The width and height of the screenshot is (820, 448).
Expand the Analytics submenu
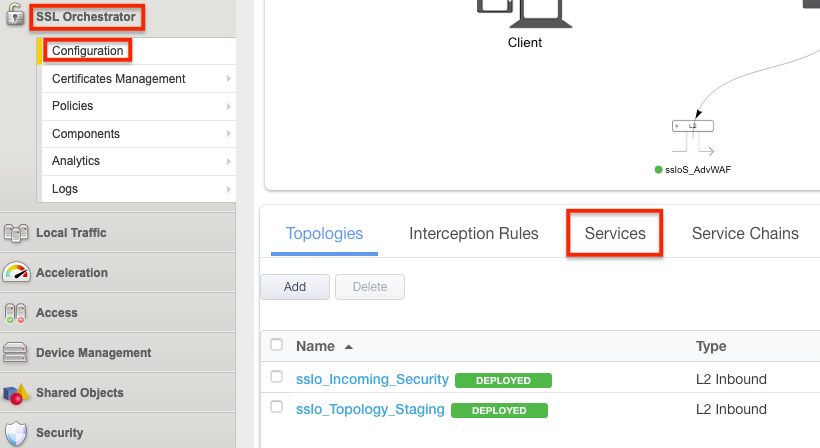137,161
